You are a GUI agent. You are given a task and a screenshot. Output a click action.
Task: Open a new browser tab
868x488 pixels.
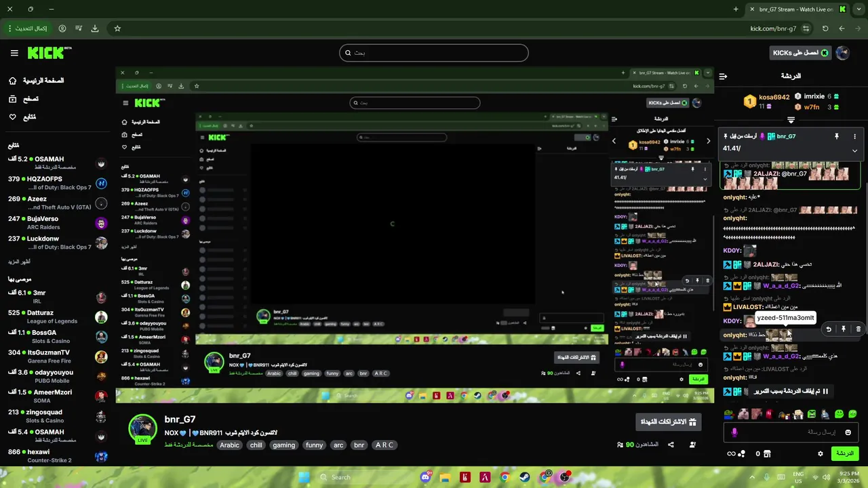[736, 9]
